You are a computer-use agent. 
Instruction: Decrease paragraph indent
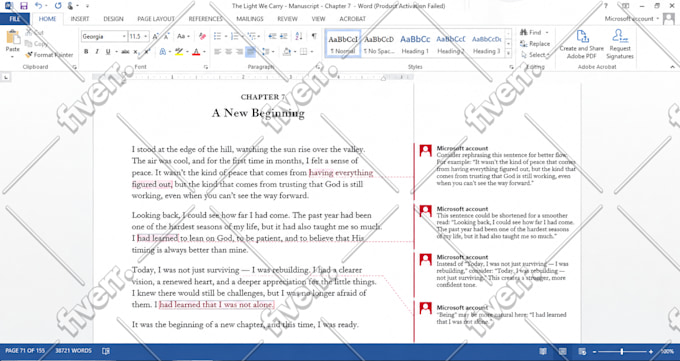(x=272, y=36)
